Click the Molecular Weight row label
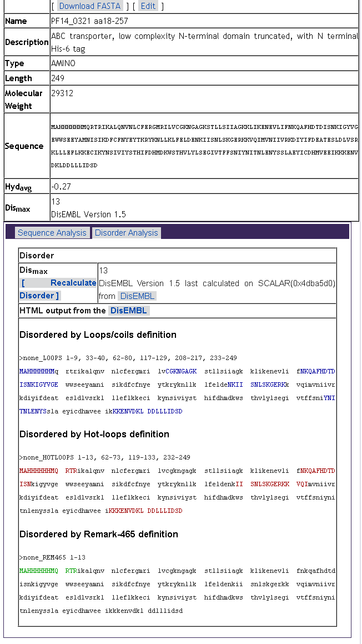362x644 pixels. coord(24,99)
